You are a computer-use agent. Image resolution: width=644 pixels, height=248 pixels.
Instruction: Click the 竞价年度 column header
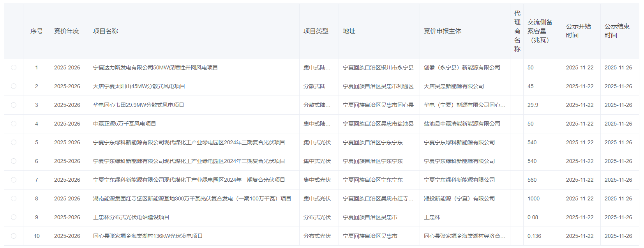[67, 31]
